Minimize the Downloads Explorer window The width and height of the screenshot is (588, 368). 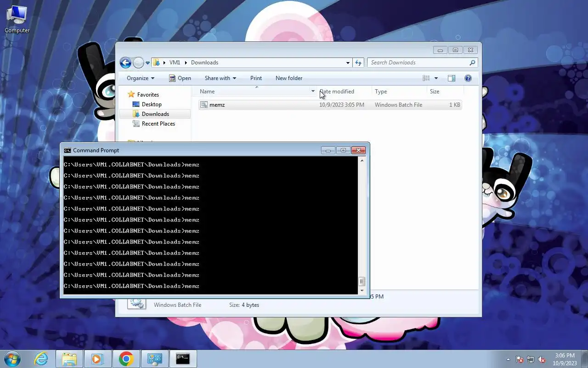(440, 50)
